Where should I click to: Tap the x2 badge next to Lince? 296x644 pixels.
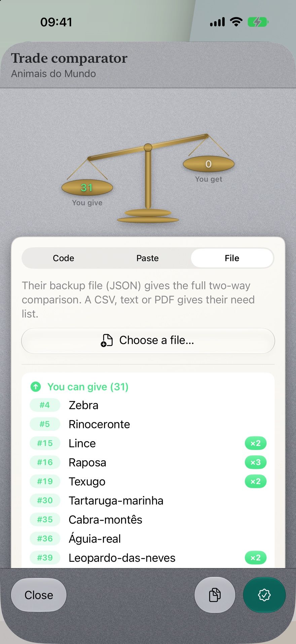click(256, 443)
